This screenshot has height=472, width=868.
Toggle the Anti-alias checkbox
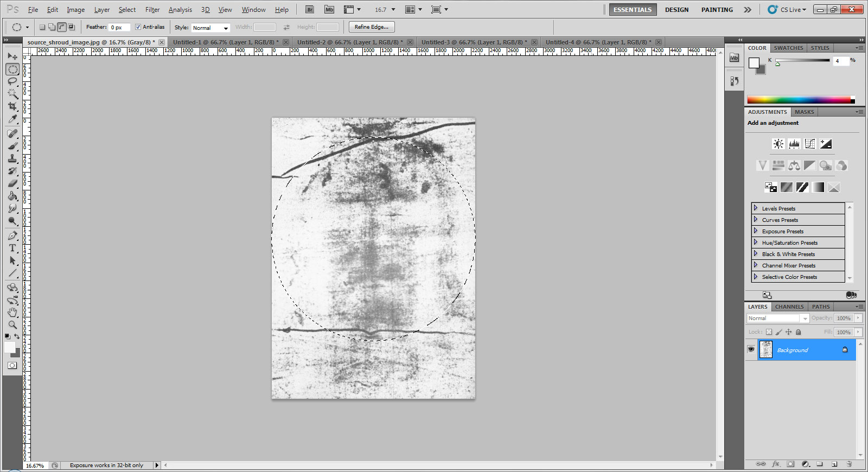pyautogui.click(x=138, y=27)
